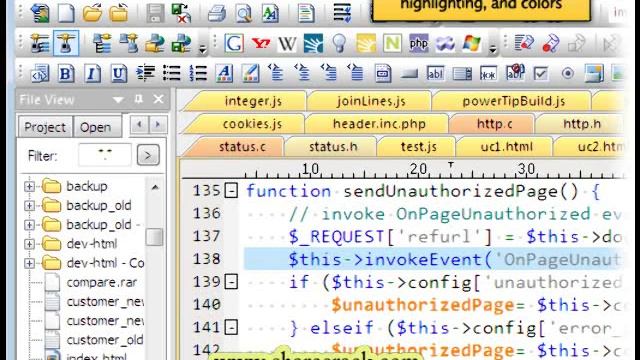Click the N website icon
The image size is (640, 360).
(392, 43)
